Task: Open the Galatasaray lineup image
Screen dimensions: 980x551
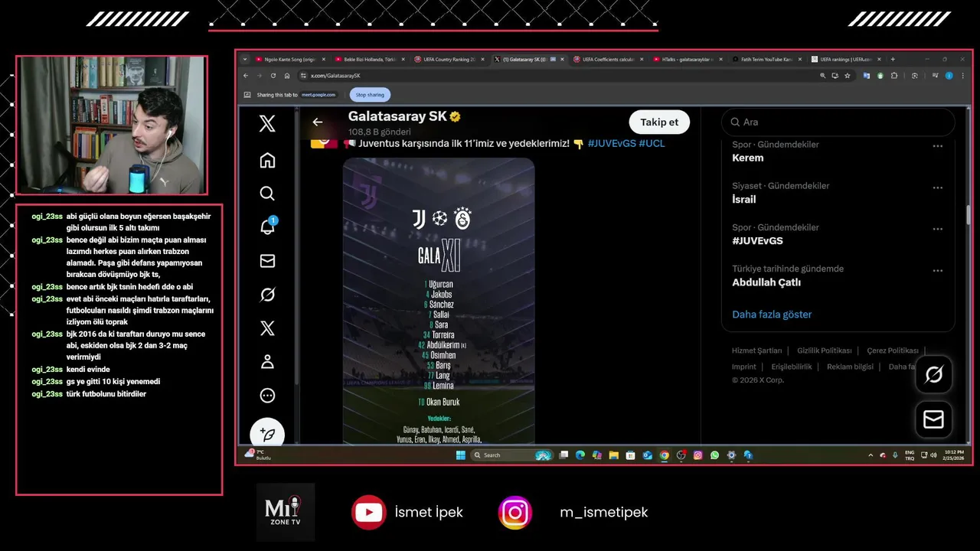Action: (439, 301)
